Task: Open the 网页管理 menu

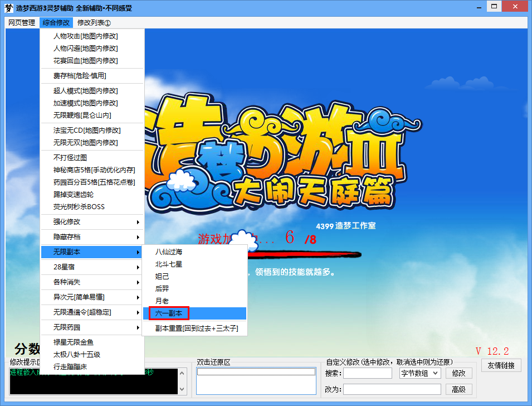Action: 22,23
